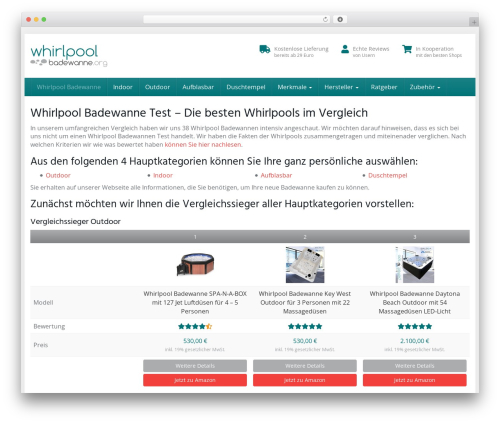
Task: Click the 530,00 € price of Key West
Action: click(305, 341)
